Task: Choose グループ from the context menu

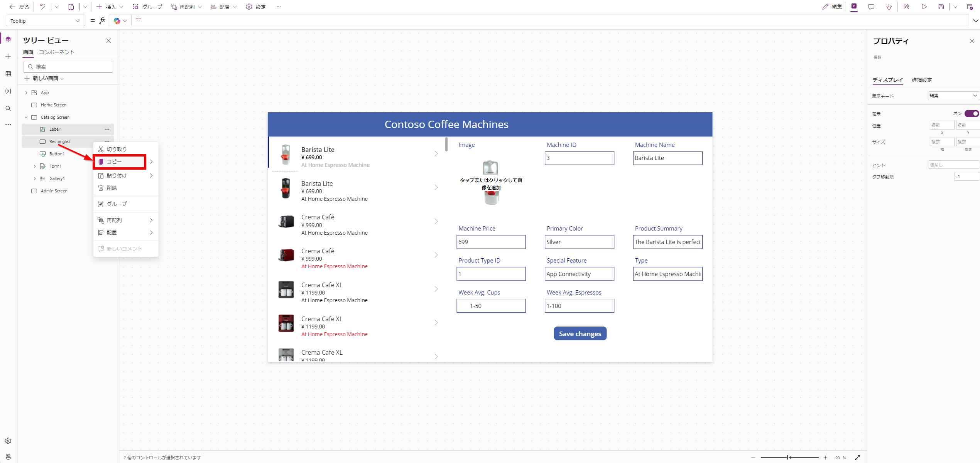Action: [126, 204]
